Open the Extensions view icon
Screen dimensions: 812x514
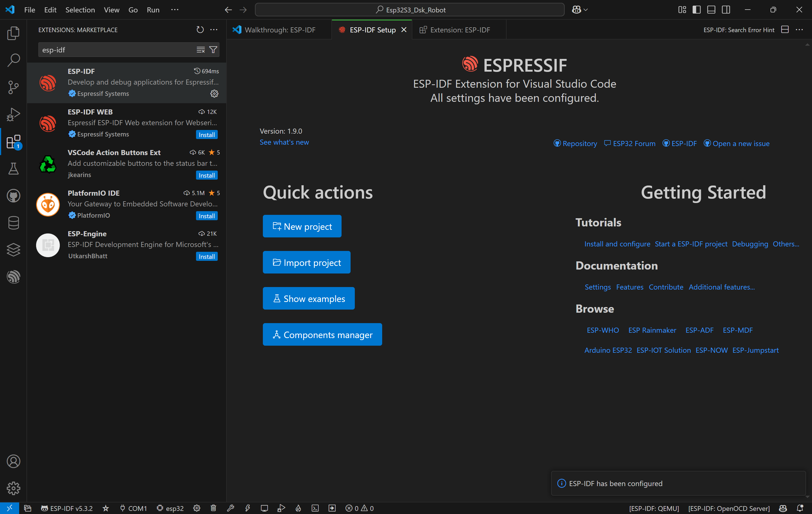tap(14, 142)
